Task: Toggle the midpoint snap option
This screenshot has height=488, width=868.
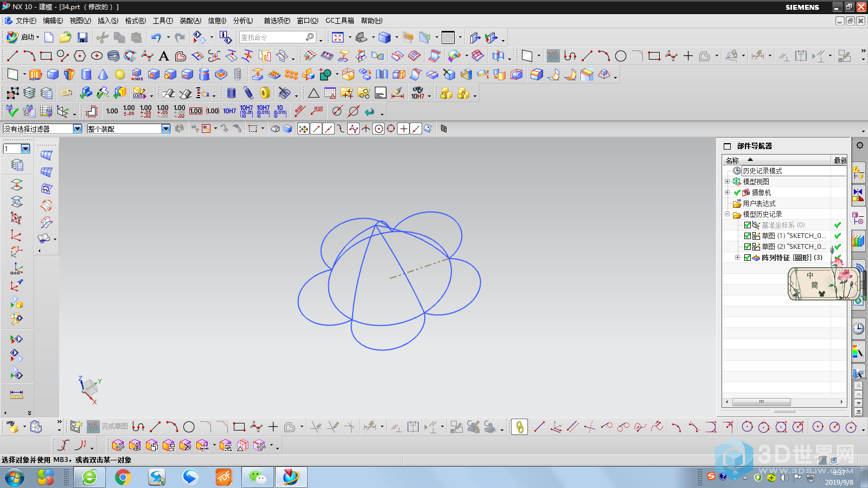Action: 329,129
